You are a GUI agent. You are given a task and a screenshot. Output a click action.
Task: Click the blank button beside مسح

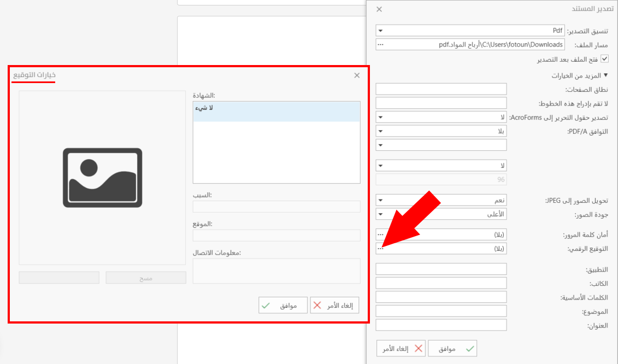click(59, 278)
